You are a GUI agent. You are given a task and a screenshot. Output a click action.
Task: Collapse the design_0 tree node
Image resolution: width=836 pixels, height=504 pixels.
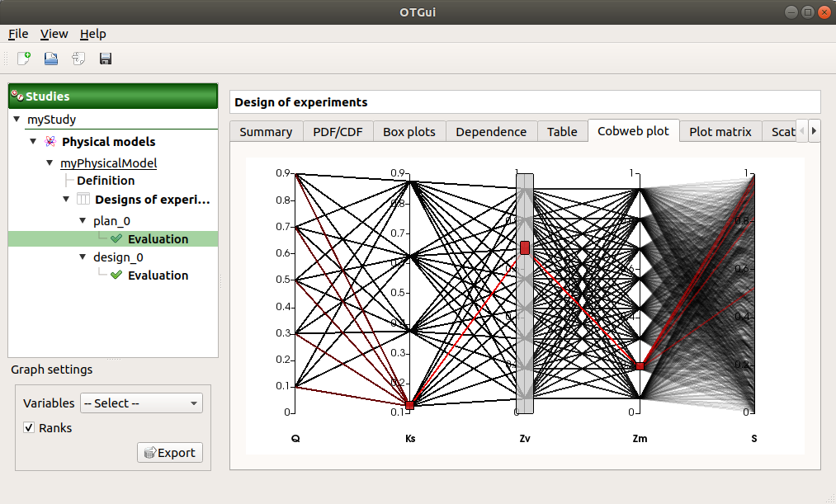pos(83,257)
